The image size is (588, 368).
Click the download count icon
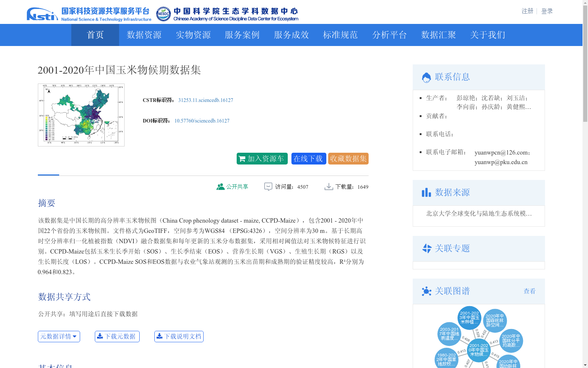click(x=329, y=187)
